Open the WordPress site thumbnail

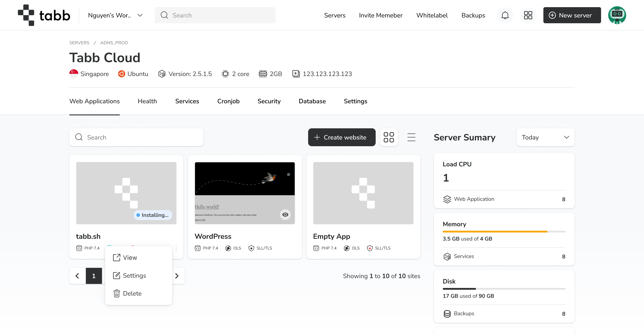click(x=245, y=193)
